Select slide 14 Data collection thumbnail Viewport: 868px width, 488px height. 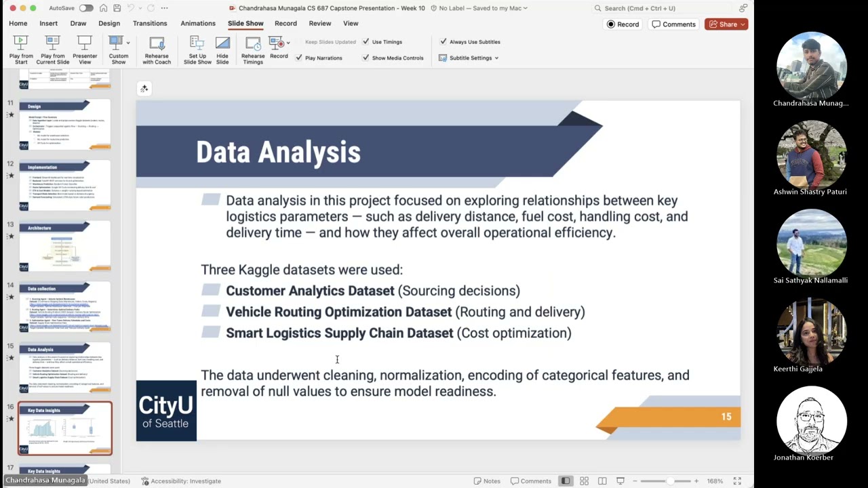(x=65, y=308)
